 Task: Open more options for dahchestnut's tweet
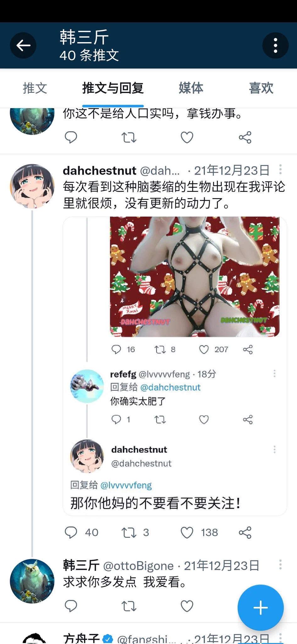[x=280, y=170]
